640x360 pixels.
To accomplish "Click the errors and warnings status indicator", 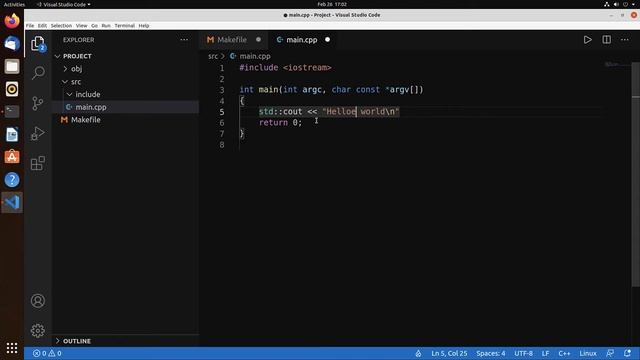I will [47, 353].
